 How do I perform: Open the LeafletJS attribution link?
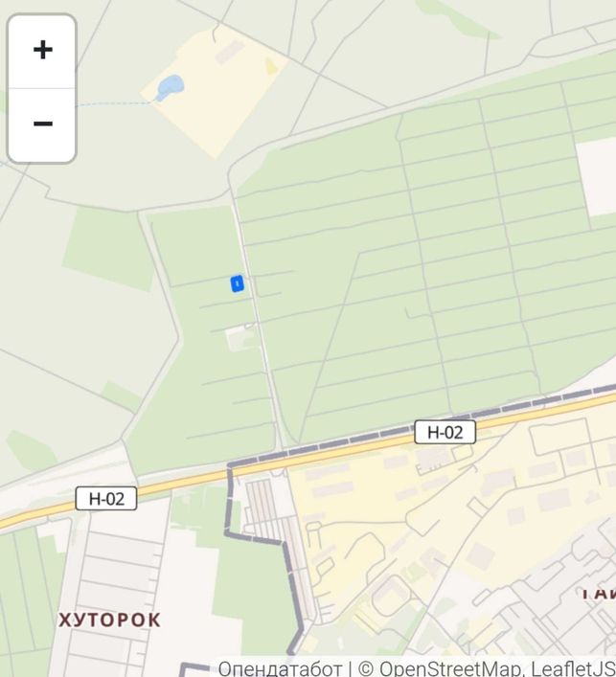573,668
